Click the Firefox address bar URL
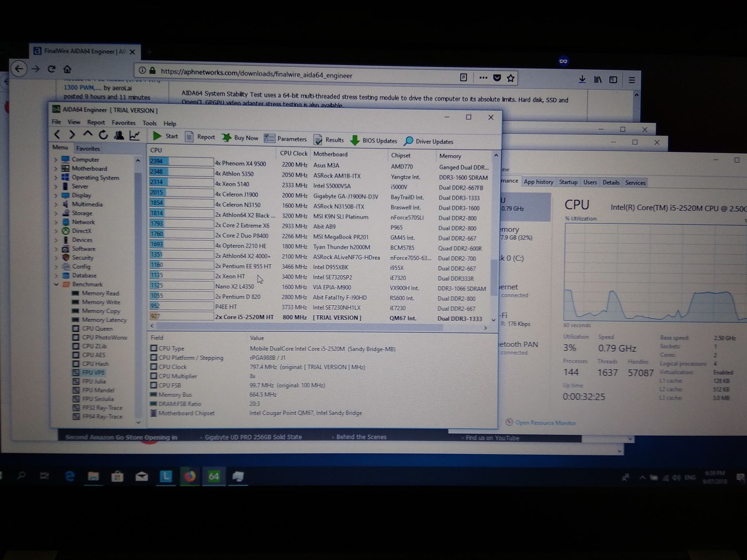Viewport: 747px width, 560px height. coord(256,74)
